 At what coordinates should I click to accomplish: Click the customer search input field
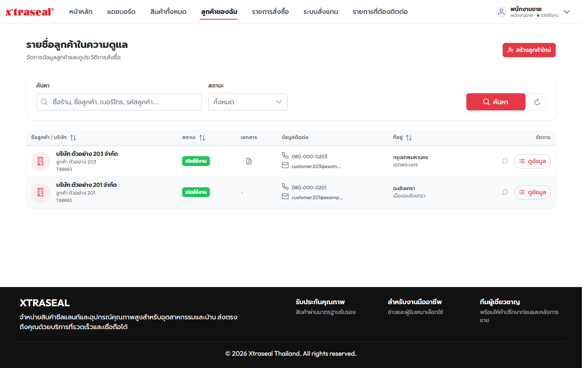(119, 102)
